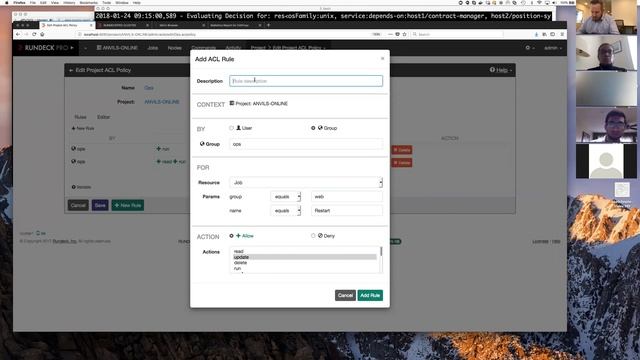Open the admin user dropdown

[x=553, y=48]
